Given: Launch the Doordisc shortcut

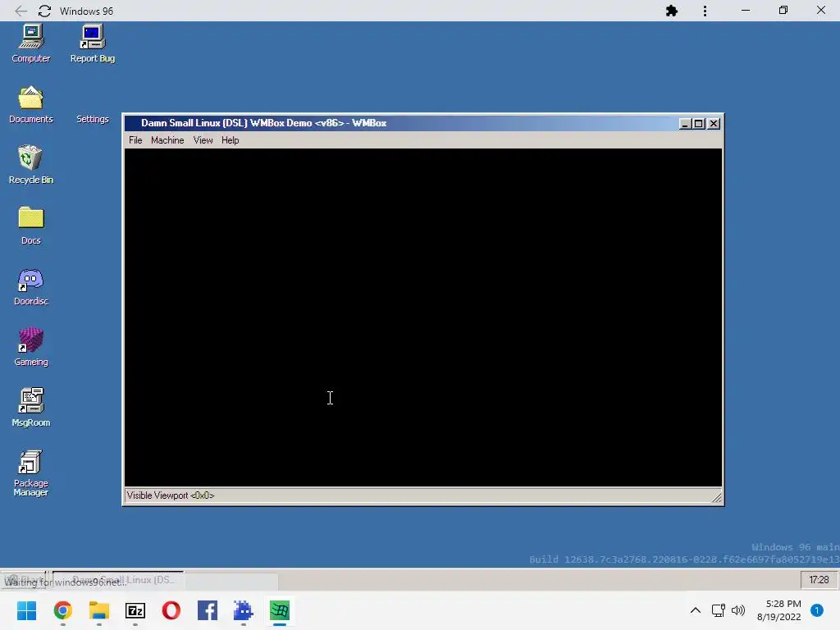Looking at the screenshot, I should click(31, 286).
